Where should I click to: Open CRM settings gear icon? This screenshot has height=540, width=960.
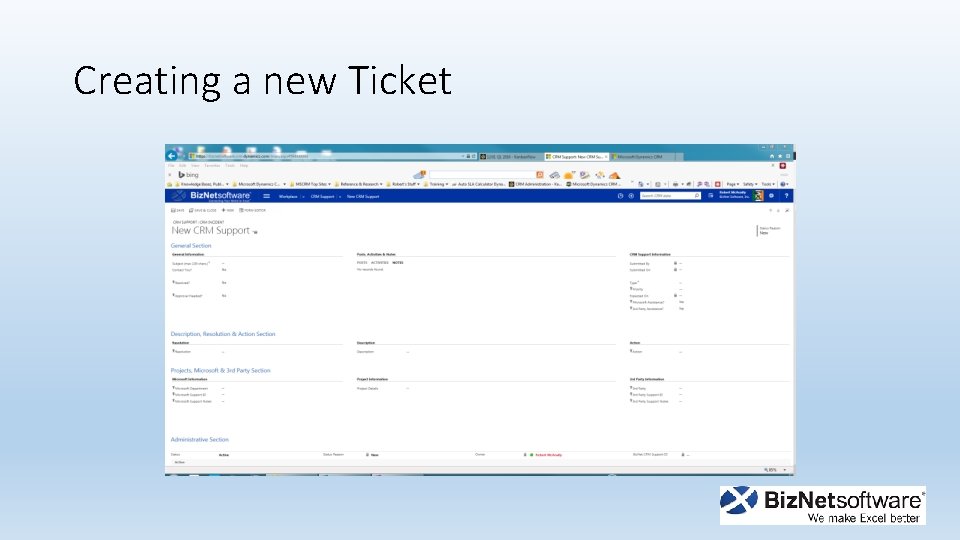[x=771, y=196]
